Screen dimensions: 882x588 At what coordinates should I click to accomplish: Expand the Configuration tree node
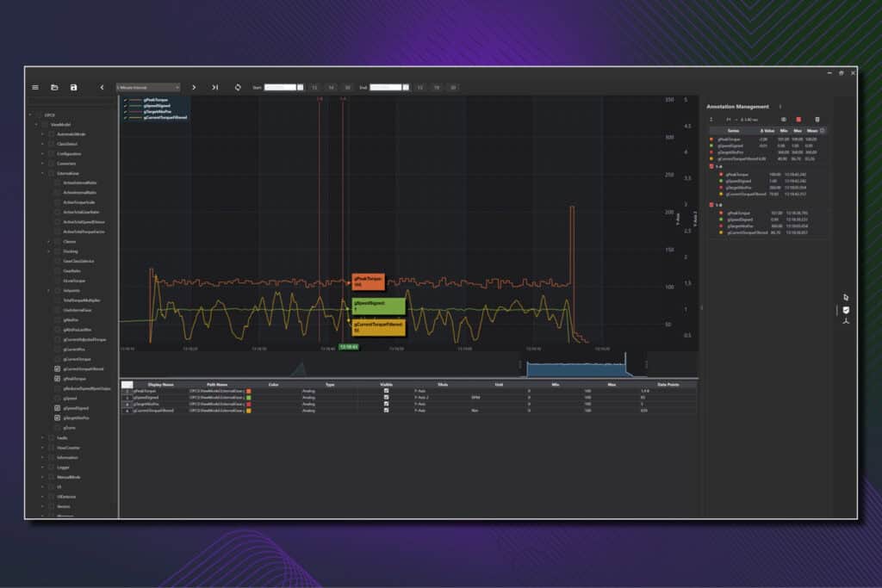42,153
